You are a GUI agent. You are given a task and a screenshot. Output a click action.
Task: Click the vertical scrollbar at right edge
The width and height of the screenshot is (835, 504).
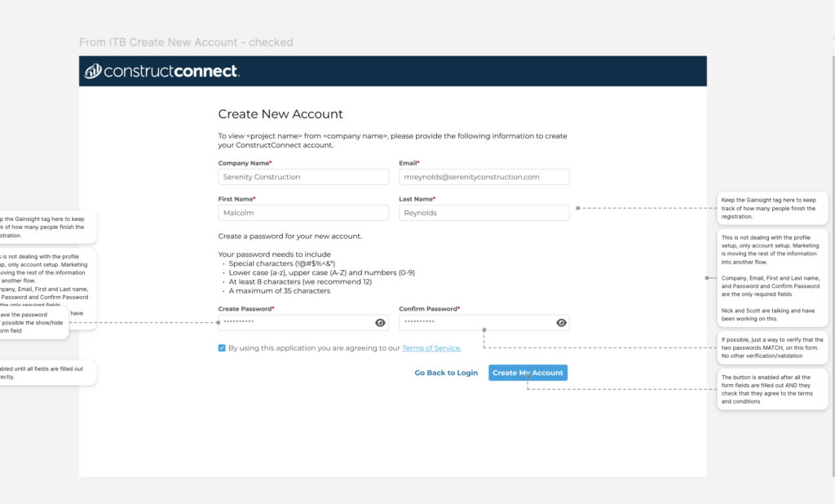[833, 267]
